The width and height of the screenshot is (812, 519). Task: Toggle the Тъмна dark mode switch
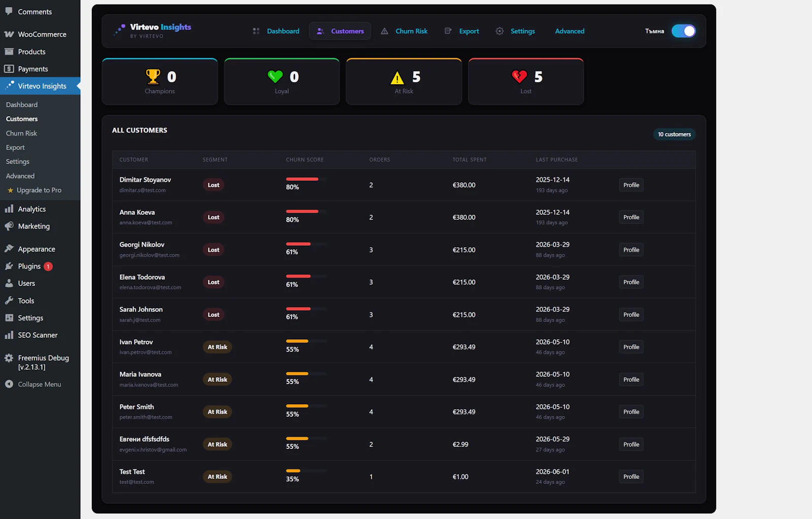(684, 31)
